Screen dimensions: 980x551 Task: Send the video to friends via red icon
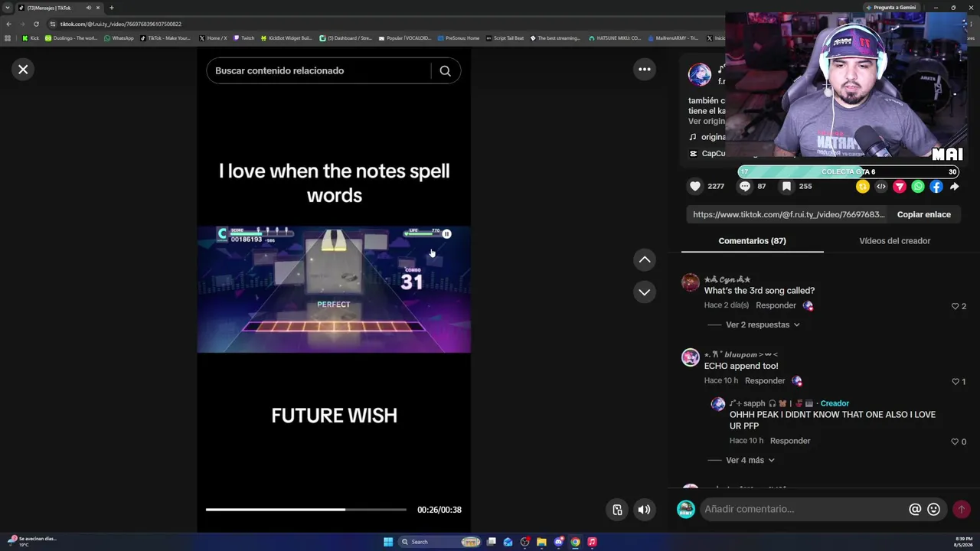point(900,186)
